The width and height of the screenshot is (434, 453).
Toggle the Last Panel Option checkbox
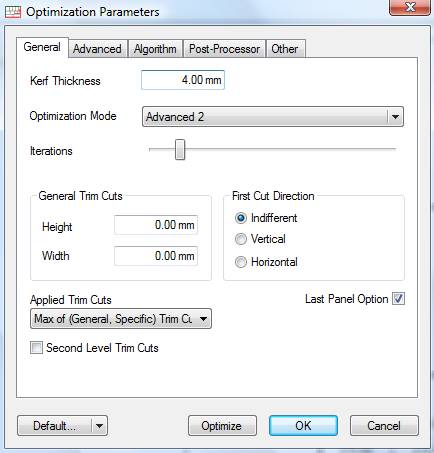[398, 299]
